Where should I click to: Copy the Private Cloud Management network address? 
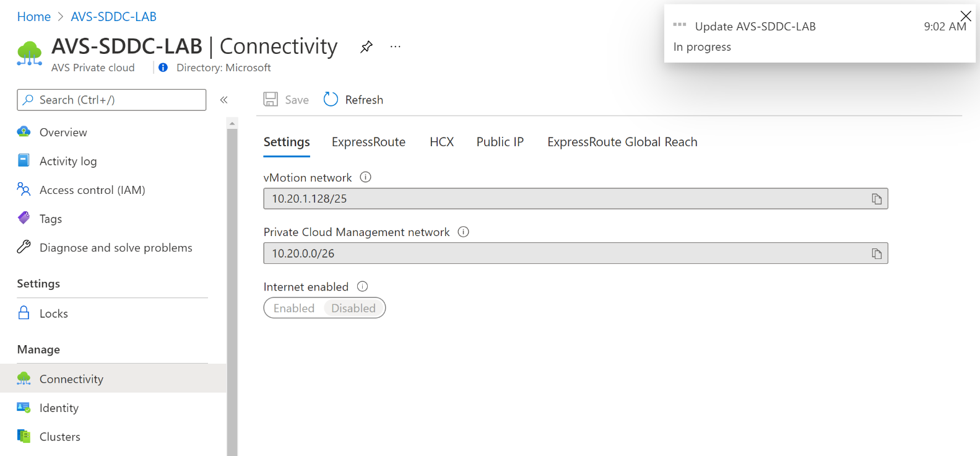pyautogui.click(x=877, y=253)
